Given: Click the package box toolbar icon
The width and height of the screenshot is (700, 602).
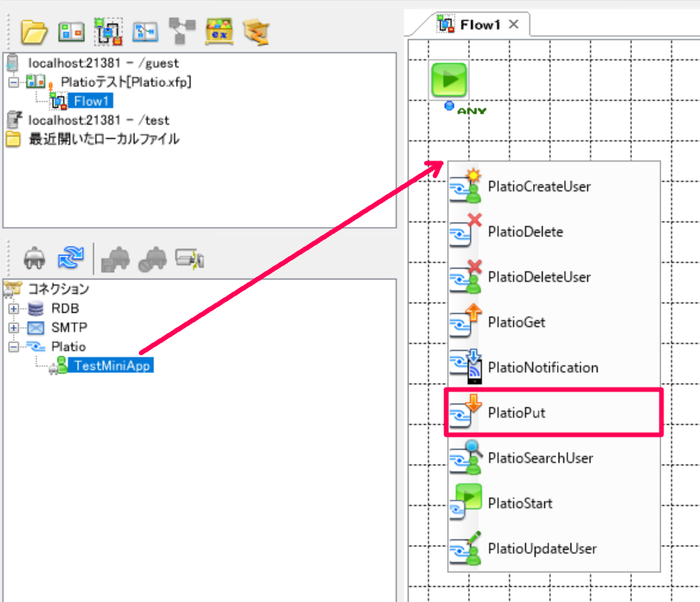Looking at the screenshot, I should [x=256, y=32].
